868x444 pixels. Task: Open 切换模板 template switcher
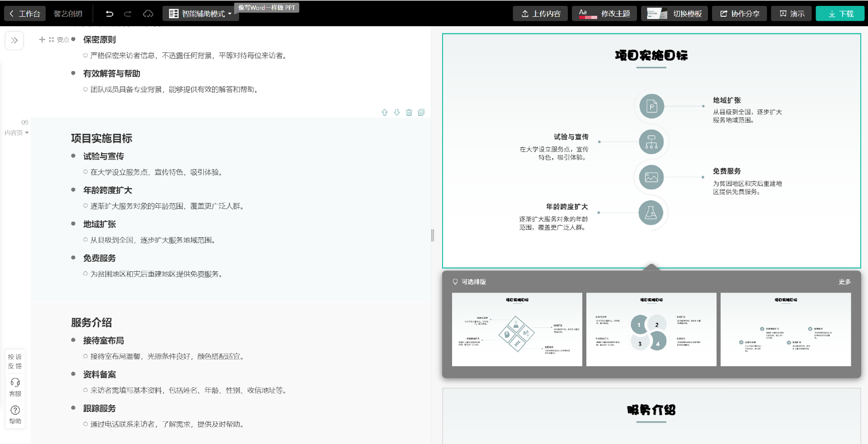676,14
